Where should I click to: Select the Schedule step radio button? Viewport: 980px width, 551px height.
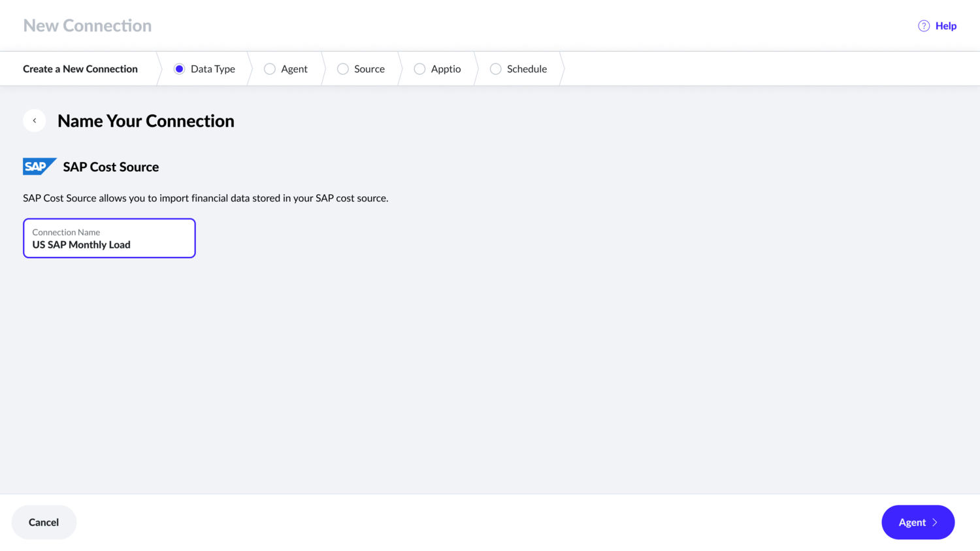coord(495,69)
